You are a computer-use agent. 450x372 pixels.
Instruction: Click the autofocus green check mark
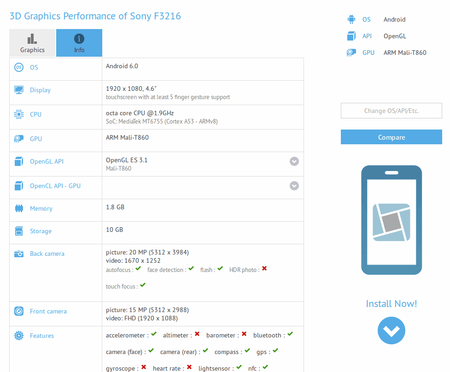click(x=138, y=268)
